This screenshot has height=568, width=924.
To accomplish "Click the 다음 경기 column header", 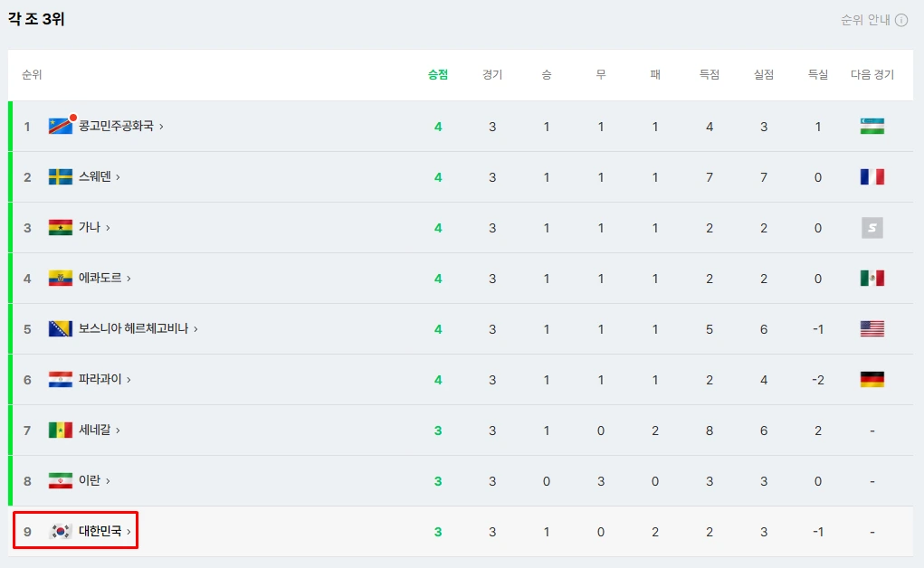I will tap(872, 75).
